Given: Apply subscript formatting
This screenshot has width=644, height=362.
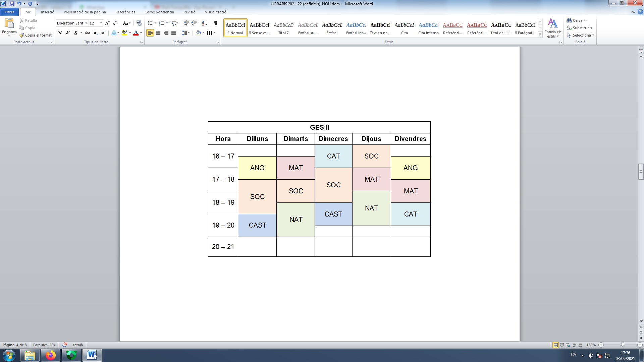Looking at the screenshot, I should pos(96,33).
